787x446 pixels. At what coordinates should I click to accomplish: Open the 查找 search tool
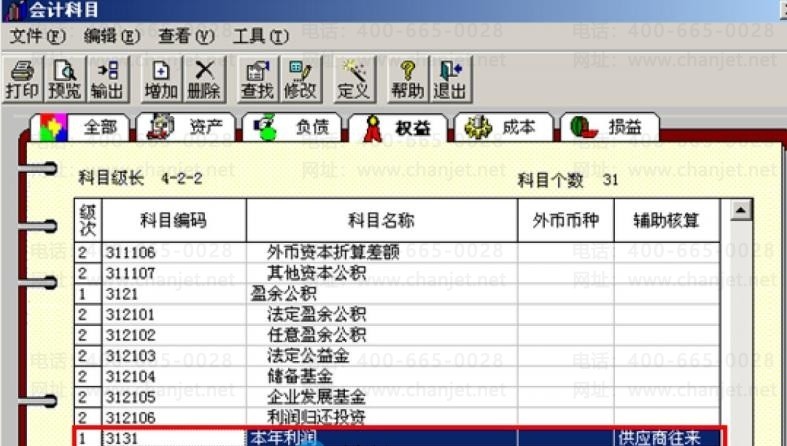pyautogui.click(x=258, y=80)
